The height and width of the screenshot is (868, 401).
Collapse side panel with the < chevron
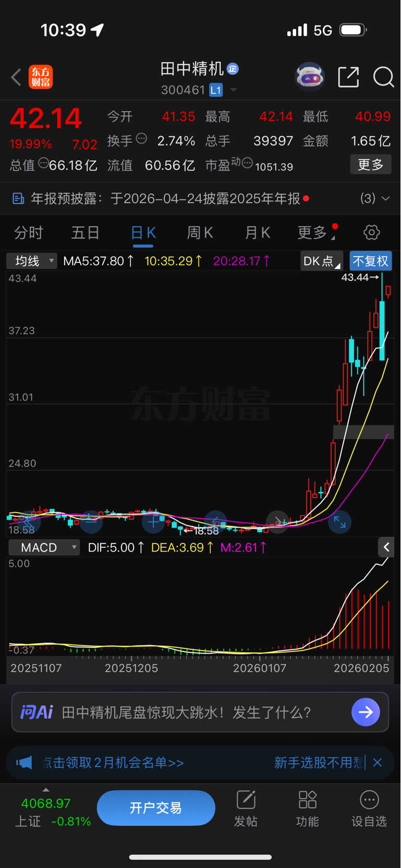[x=386, y=547]
